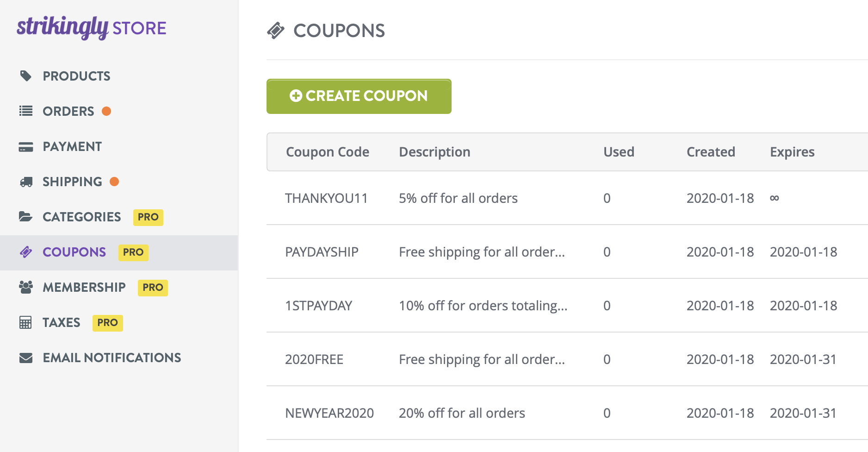Click the orange dot next to Orders
The height and width of the screenshot is (452, 868).
pyautogui.click(x=107, y=111)
